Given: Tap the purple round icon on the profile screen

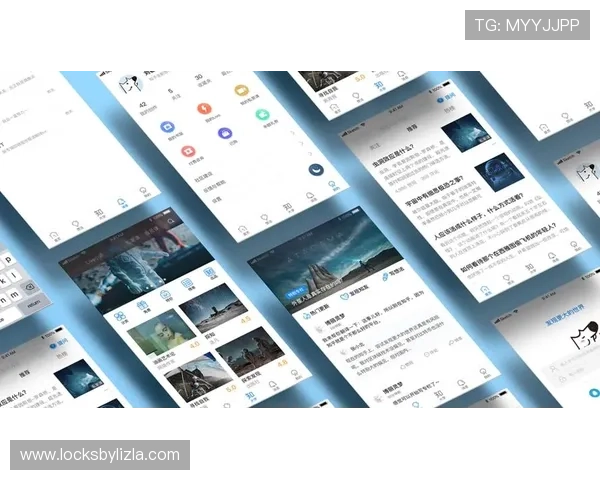Looking at the screenshot, I should pyautogui.click(x=225, y=133).
